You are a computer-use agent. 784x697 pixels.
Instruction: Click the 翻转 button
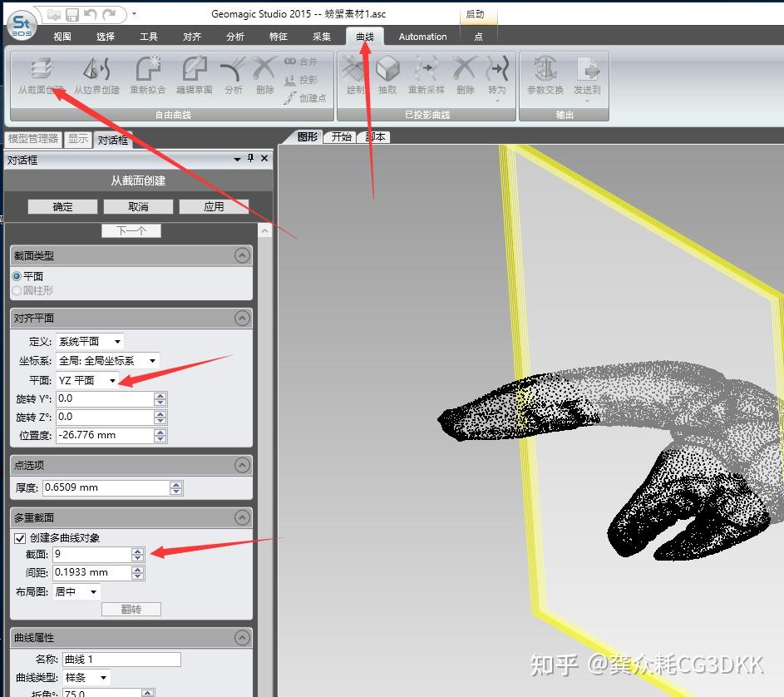(131, 609)
